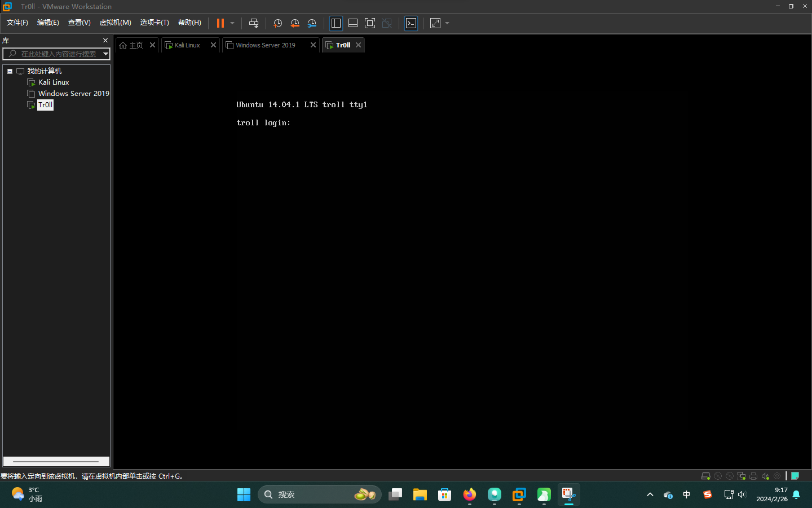Toggle the thumbnail bar view button
The height and width of the screenshot is (508, 812).
tap(353, 23)
